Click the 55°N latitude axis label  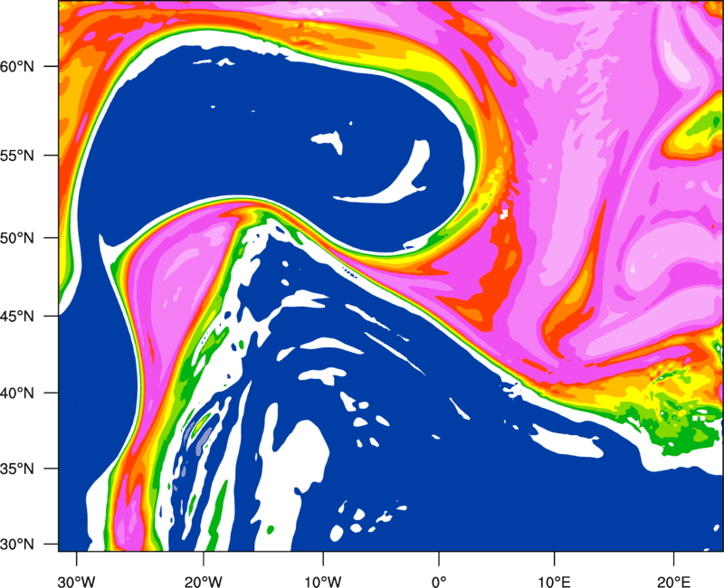pos(17,156)
